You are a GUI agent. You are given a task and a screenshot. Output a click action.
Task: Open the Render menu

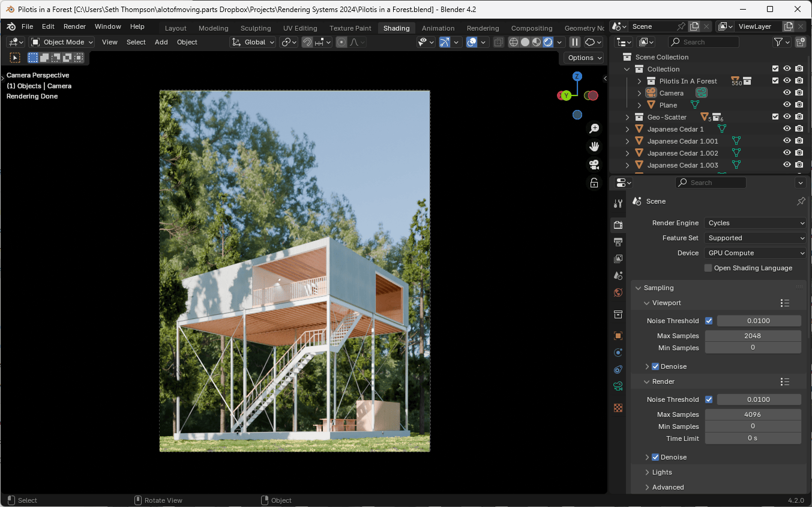point(74,26)
